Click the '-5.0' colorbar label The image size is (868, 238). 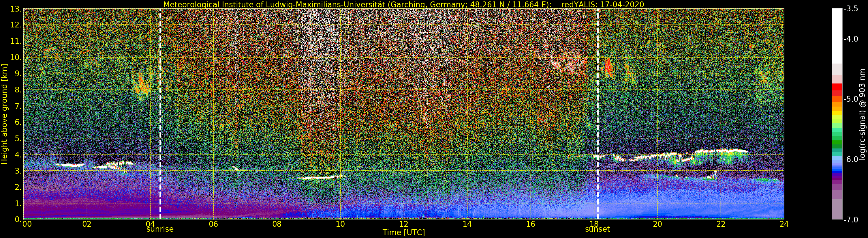click(850, 99)
